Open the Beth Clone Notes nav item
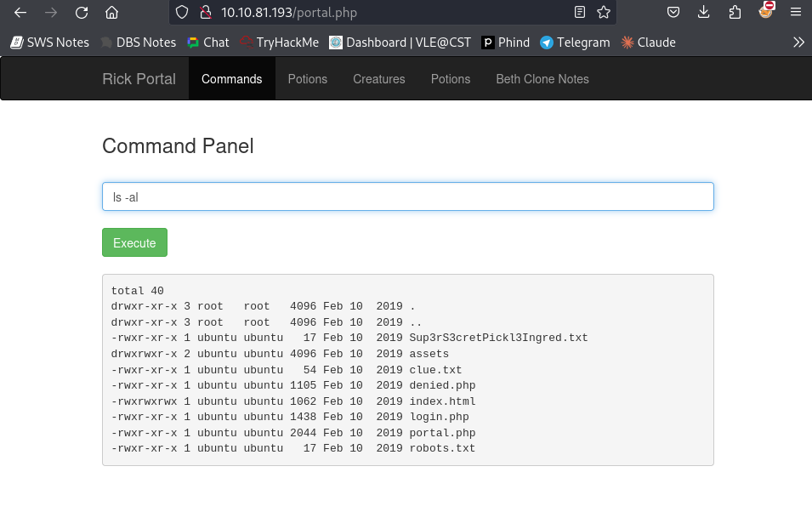Screen dimensions: 812x529 [542, 79]
